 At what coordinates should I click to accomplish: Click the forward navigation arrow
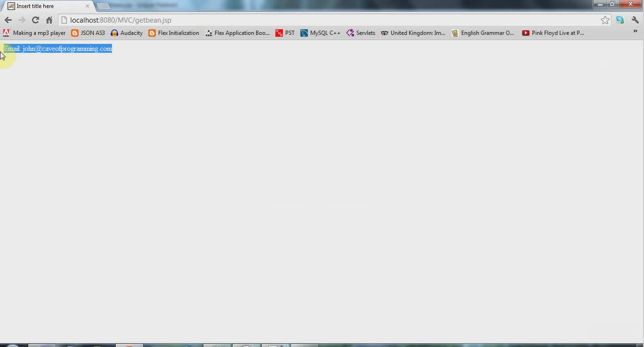point(22,20)
